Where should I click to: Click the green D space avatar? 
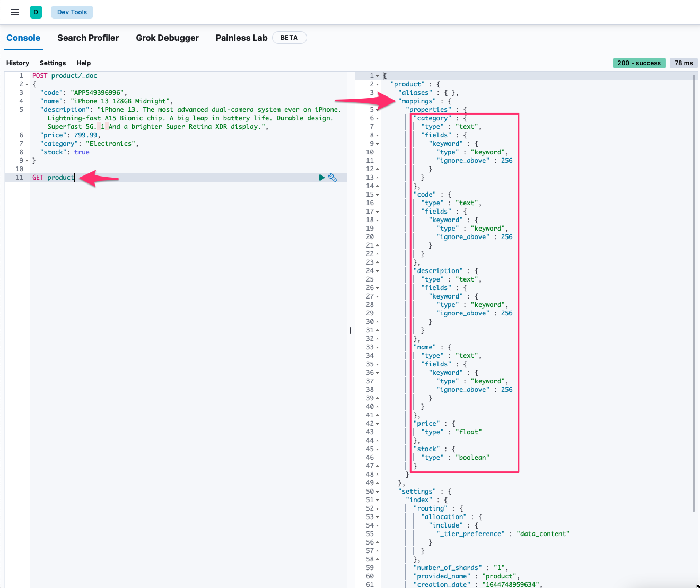pyautogui.click(x=36, y=12)
